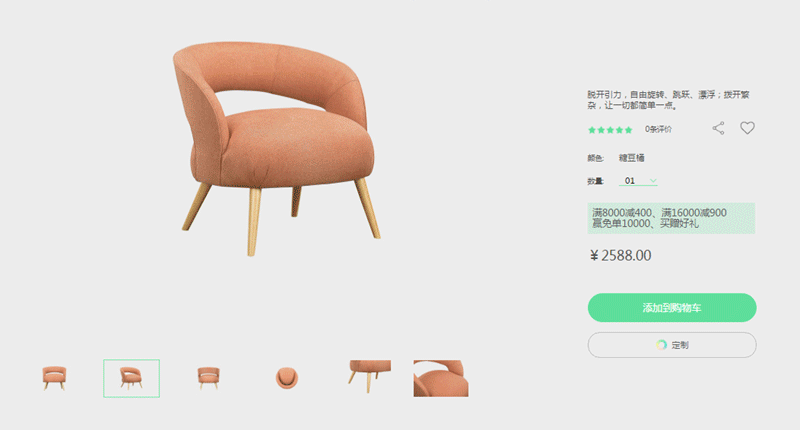This screenshot has height=430, width=800.
Task: Open the green 满8000减400 promotion banner
Action: pyautogui.click(x=671, y=218)
